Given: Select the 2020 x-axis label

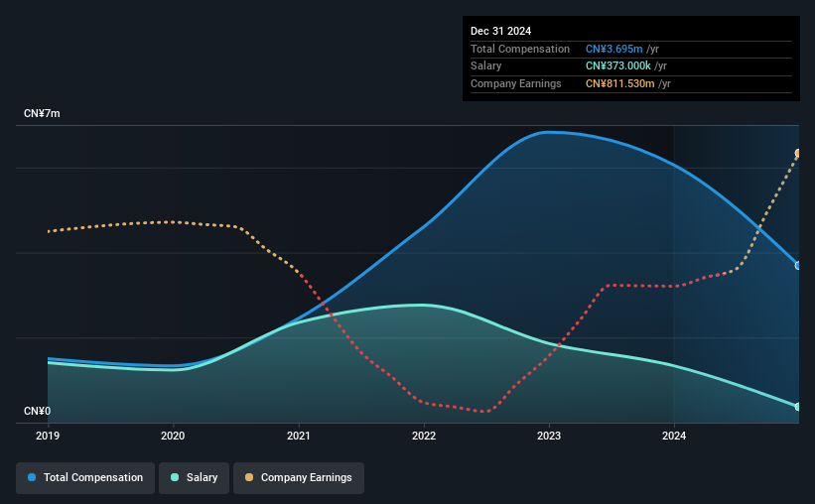Looking at the screenshot, I should [x=173, y=436].
